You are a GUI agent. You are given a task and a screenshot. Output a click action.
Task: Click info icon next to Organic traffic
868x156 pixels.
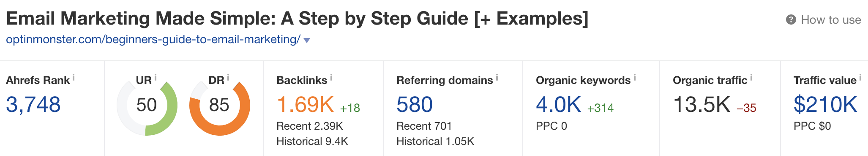click(x=751, y=77)
